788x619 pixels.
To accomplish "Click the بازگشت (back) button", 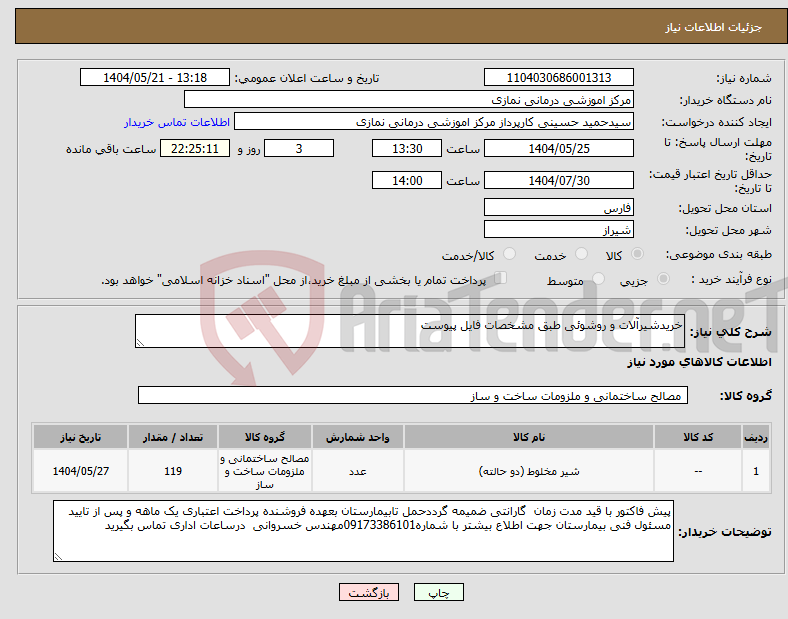I will click(369, 592).
